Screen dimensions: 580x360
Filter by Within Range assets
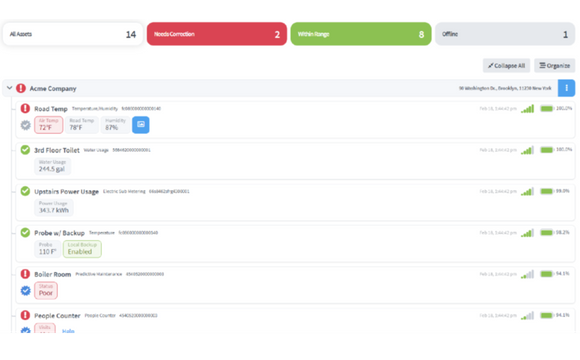pos(361,34)
